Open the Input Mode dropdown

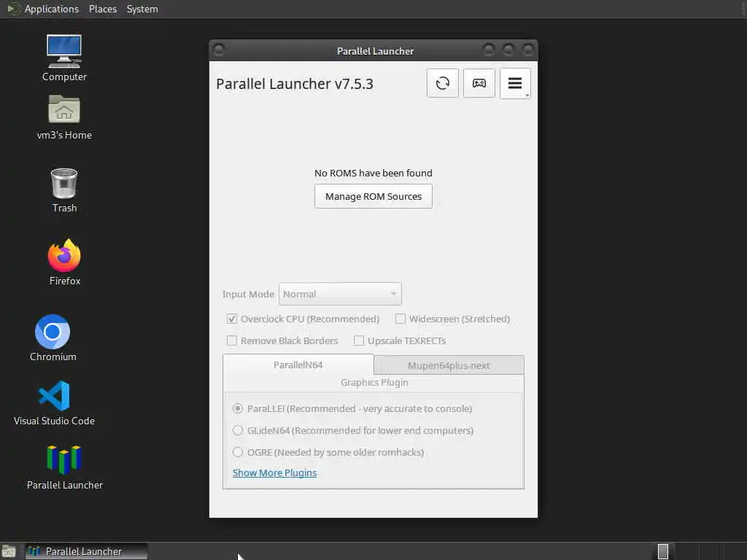coord(340,295)
